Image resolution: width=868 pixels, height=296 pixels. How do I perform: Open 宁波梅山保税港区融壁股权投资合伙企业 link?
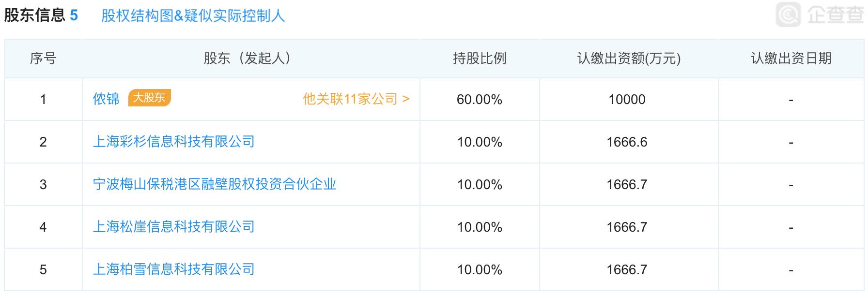[215, 184]
